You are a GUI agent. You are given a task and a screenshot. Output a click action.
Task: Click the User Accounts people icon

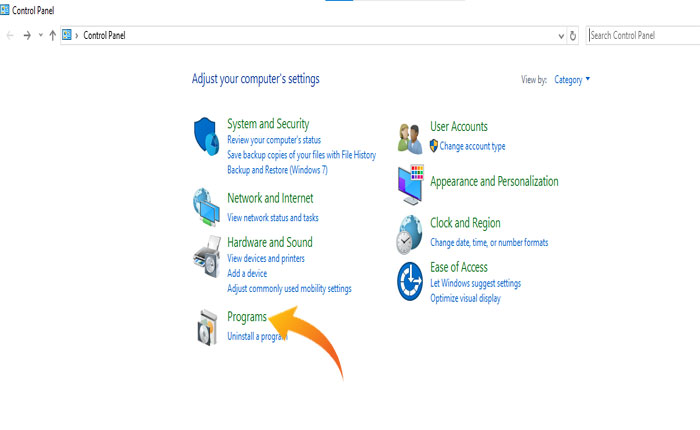pos(410,136)
